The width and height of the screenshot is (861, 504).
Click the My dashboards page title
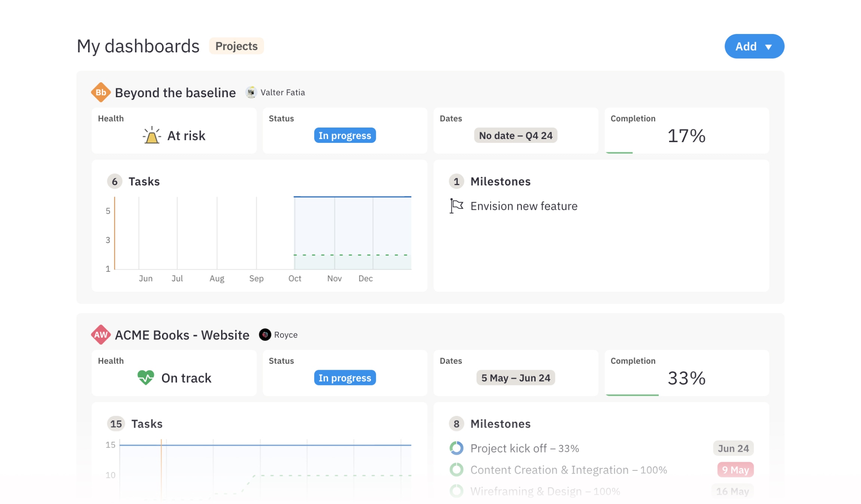138,46
